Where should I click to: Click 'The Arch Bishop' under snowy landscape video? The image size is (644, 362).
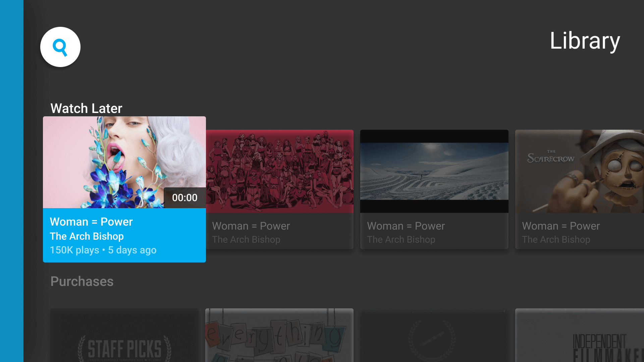401,240
